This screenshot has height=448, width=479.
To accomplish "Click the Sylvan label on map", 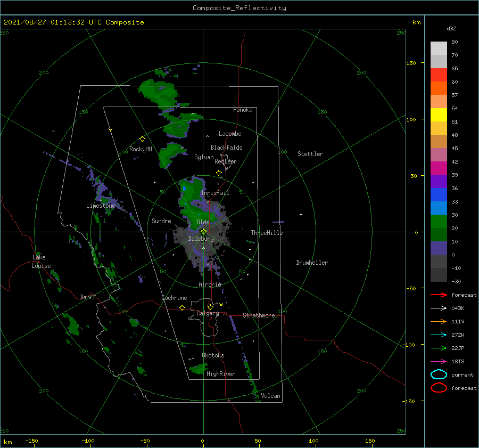I will point(204,157).
